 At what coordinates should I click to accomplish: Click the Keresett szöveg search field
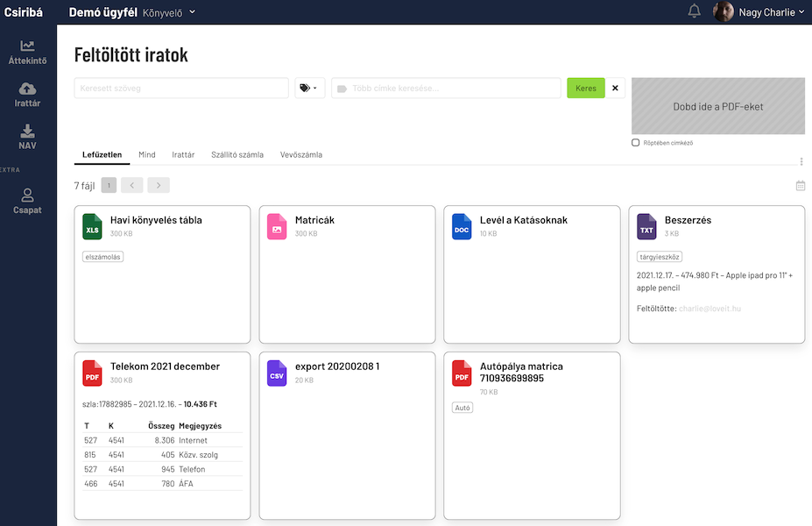click(181, 89)
